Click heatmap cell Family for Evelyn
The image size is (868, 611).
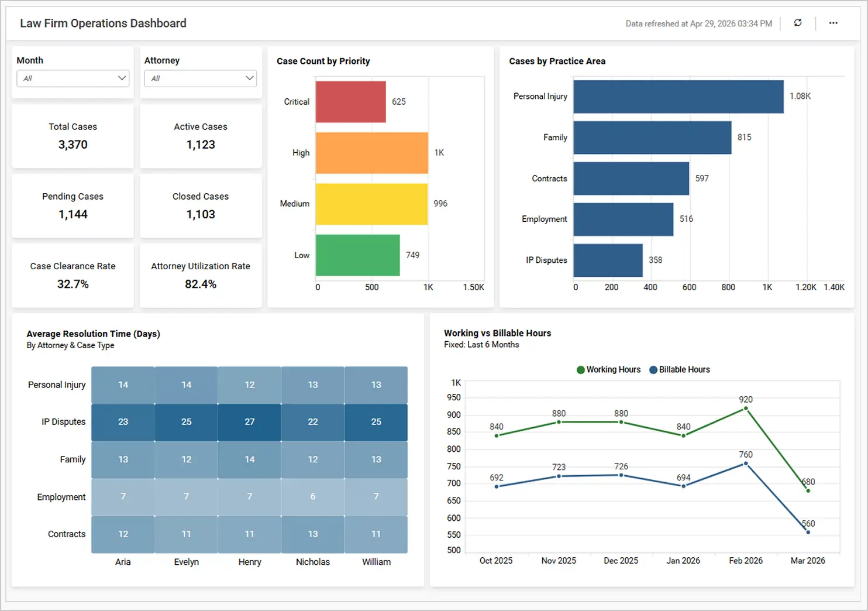click(x=187, y=459)
